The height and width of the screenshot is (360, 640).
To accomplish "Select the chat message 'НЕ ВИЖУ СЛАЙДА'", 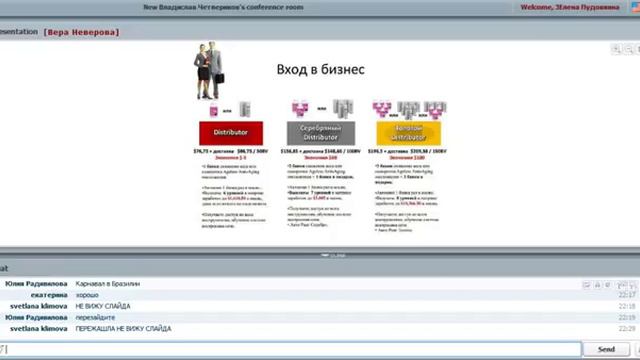I will tap(103, 306).
